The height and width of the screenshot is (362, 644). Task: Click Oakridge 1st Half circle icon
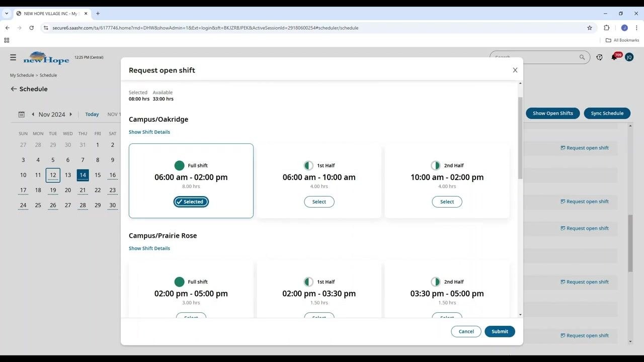308,165
